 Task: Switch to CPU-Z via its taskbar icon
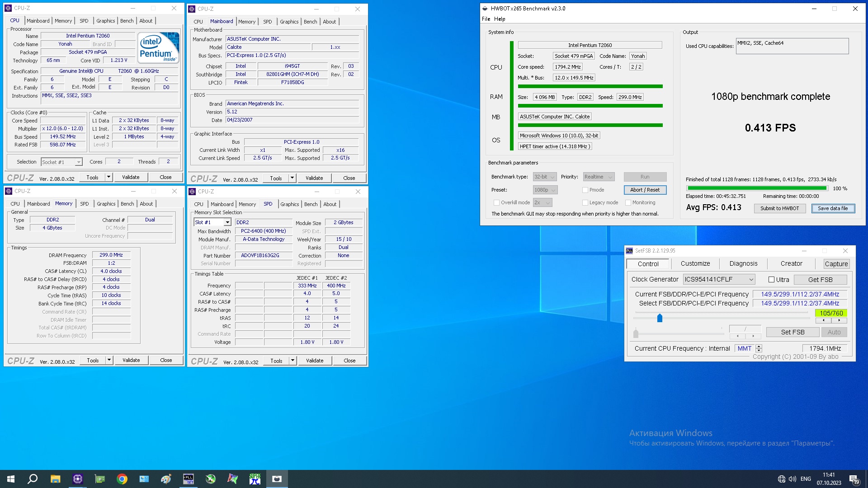[78, 479]
